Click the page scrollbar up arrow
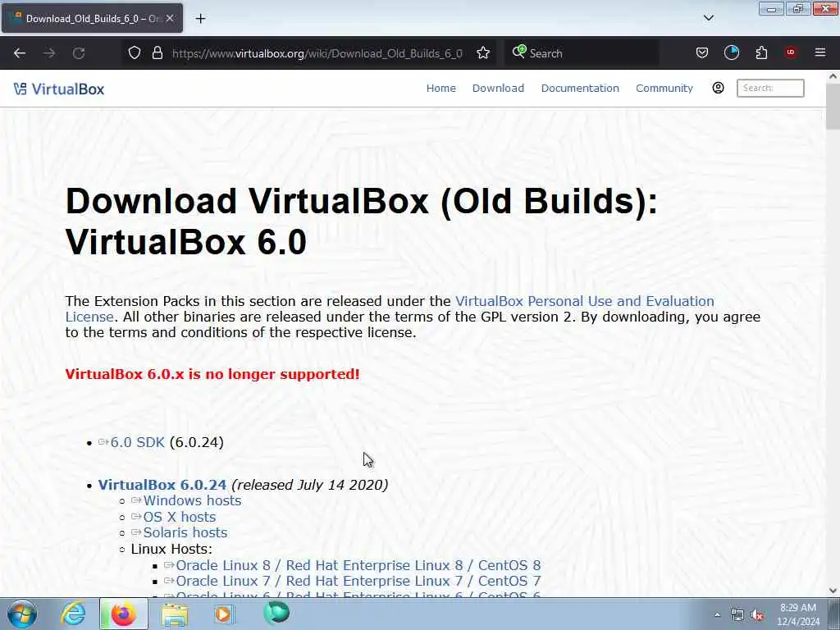The height and width of the screenshot is (630, 840). pyautogui.click(x=833, y=76)
